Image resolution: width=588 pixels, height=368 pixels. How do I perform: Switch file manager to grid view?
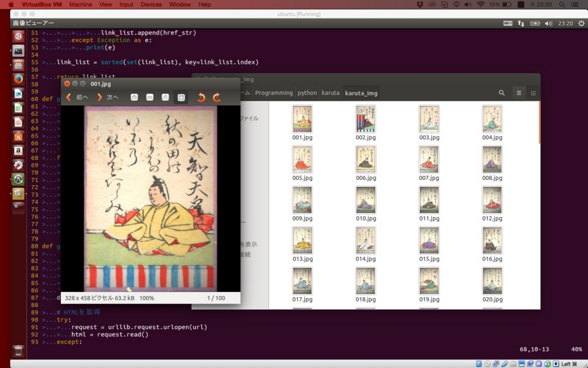pos(533,93)
